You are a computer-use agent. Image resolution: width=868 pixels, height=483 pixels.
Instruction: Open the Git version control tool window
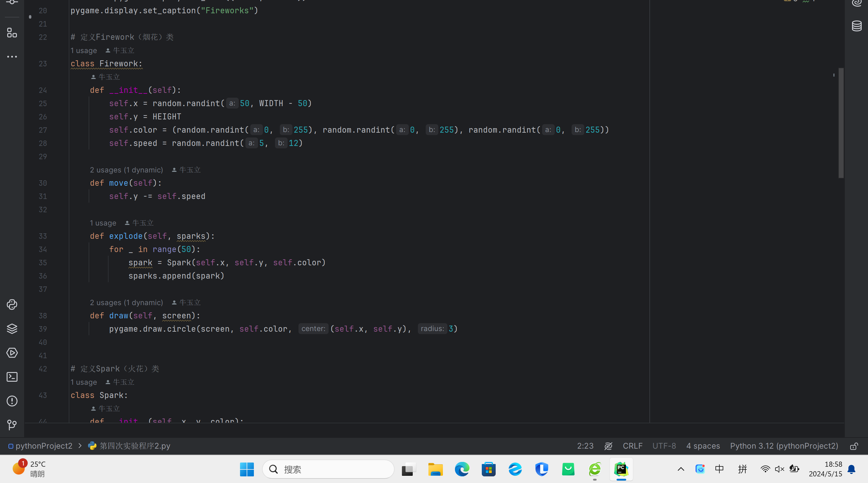tap(12, 425)
